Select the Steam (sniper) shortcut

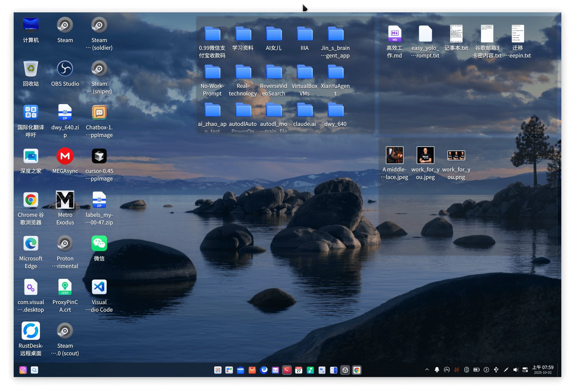coord(99,69)
